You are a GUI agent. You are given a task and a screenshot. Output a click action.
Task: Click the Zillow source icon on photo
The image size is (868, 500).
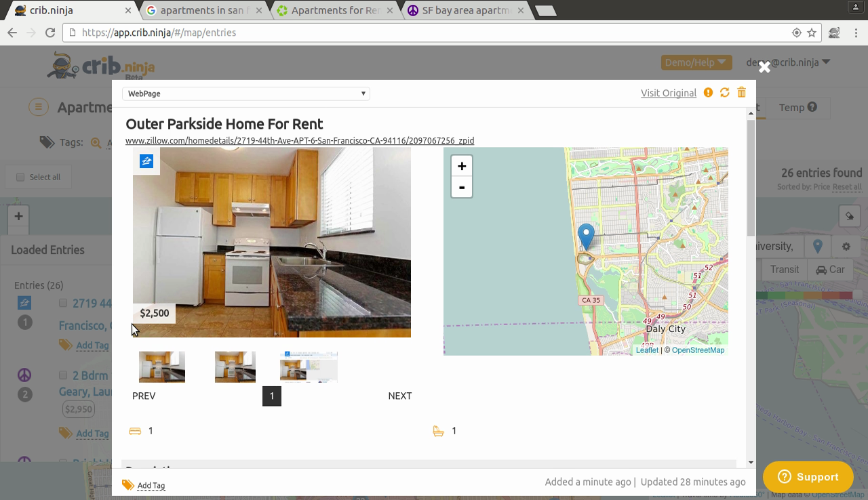[x=146, y=161]
